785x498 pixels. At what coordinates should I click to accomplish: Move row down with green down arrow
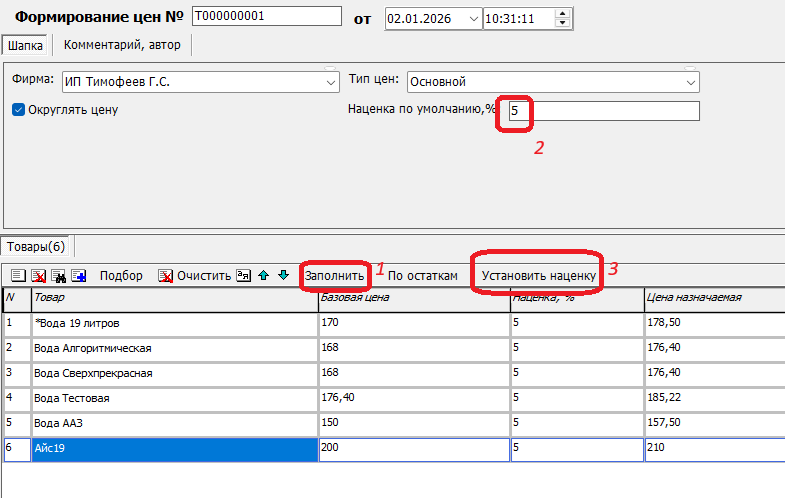pos(283,275)
